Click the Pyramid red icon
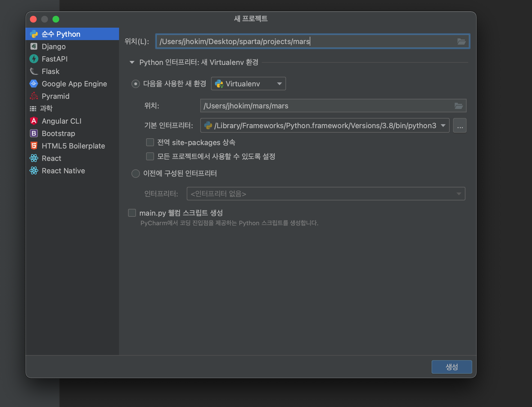Image resolution: width=532 pixels, height=407 pixels. tap(34, 96)
